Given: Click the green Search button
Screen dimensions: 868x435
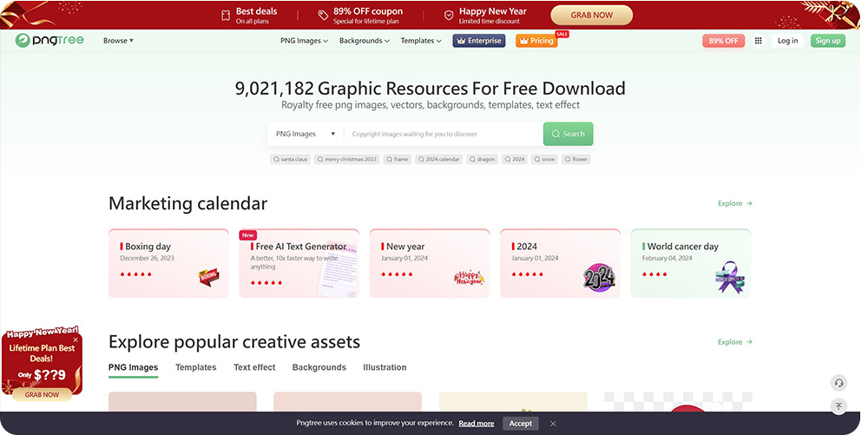Looking at the screenshot, I should (568, 134).
